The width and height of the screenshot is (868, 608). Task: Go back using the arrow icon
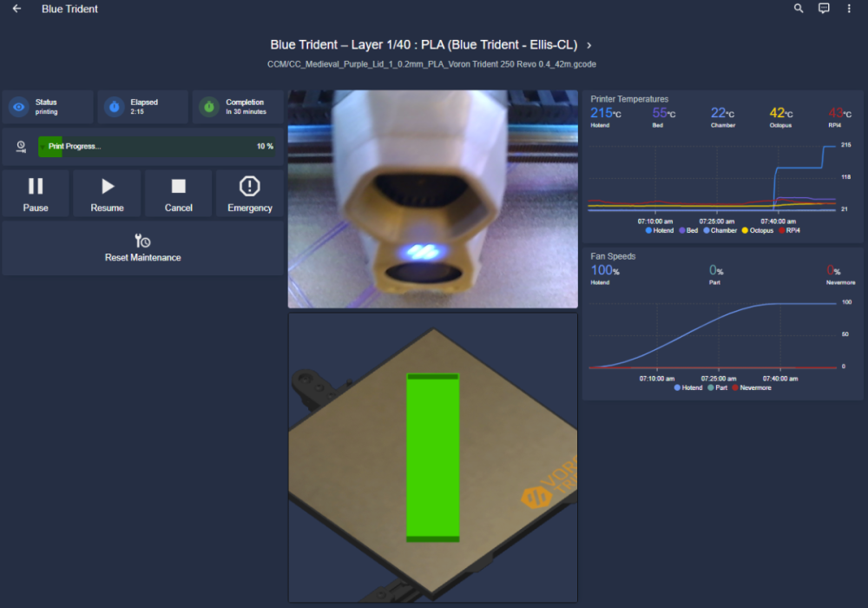point(16,9)
